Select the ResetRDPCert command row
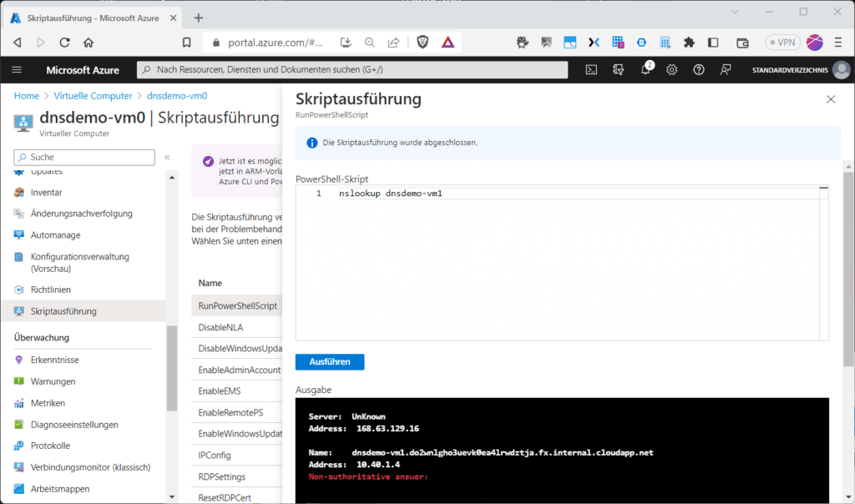855x504 pixels. [x=237, y=497]
